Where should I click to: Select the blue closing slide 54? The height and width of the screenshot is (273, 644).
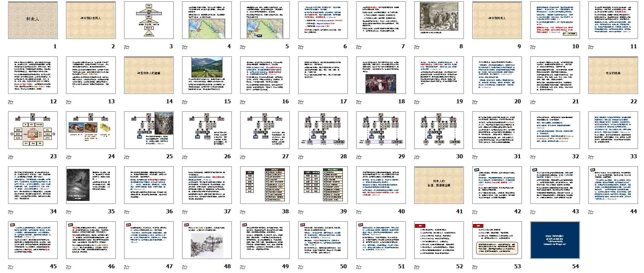(x=555, y=240)
